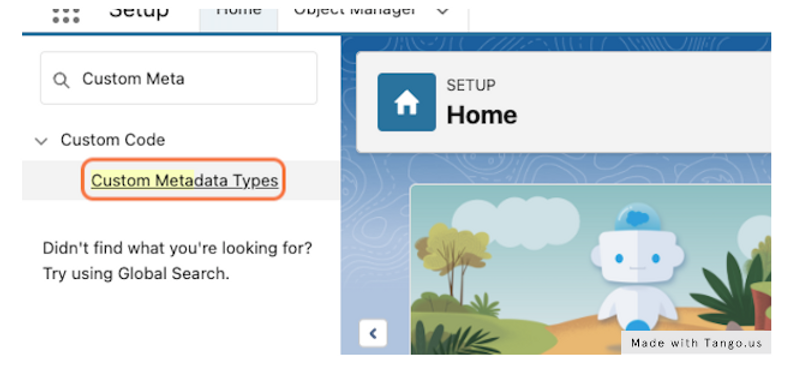Collapse the Custom Code section chevron
The height and width of the screenshot is (369, 790).
point(41,141)
